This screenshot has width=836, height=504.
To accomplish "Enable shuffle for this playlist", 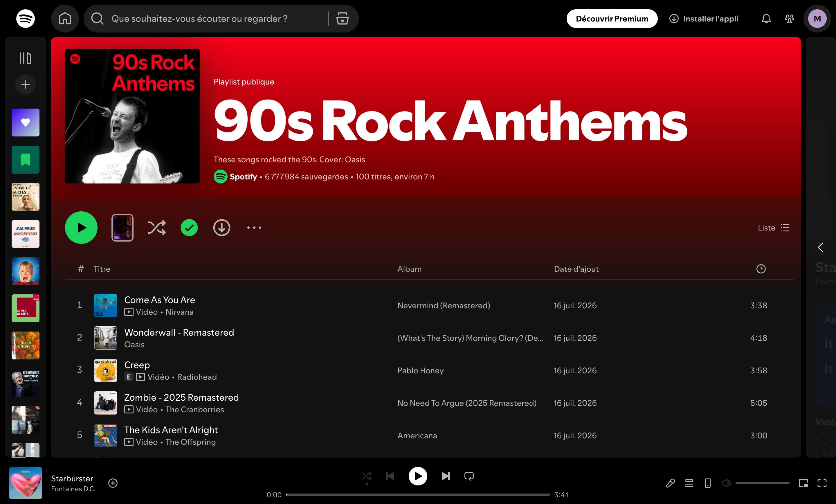I will [157, 228].
